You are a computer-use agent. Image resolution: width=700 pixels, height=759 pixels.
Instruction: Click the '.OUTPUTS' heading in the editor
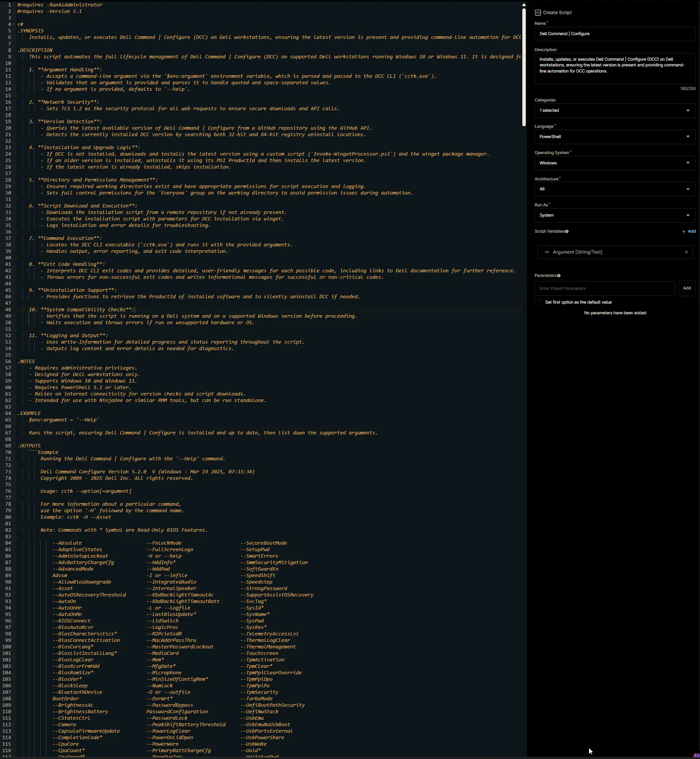[29, 446]
